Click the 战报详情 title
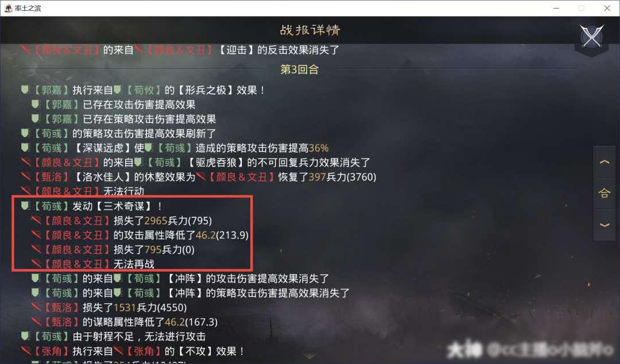Viewport: 620px width, 364px height. point(310,30)
